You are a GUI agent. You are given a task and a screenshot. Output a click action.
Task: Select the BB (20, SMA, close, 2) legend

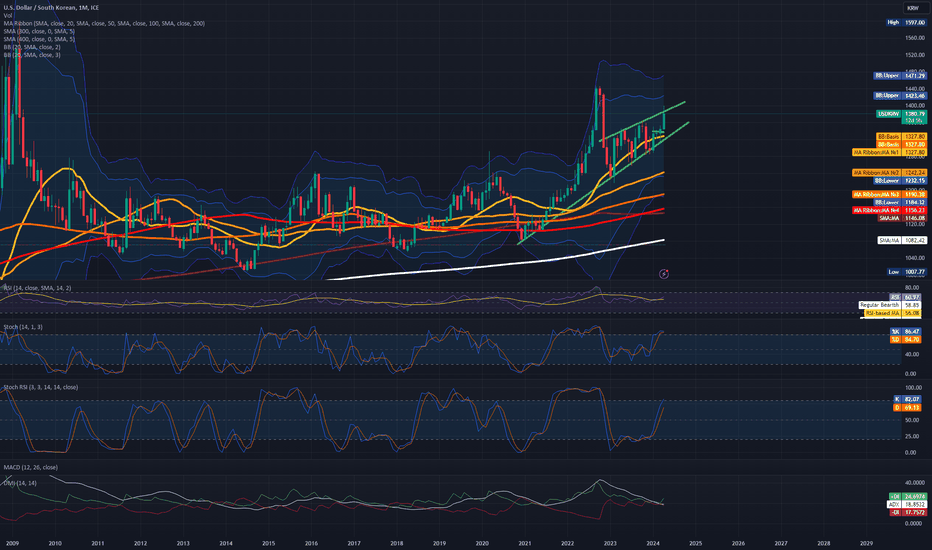pos(32,46)
